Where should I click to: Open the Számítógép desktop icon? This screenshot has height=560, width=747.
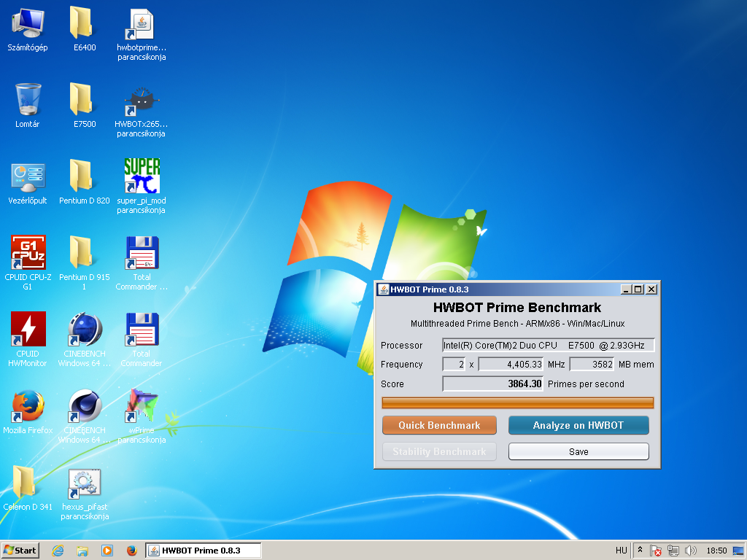pos(28,28)
